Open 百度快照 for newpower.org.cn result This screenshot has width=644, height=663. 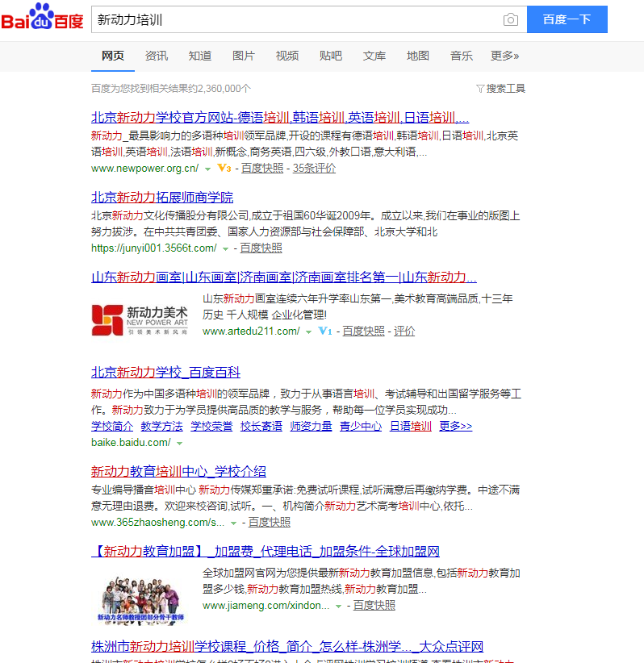(x=262, y=169)
